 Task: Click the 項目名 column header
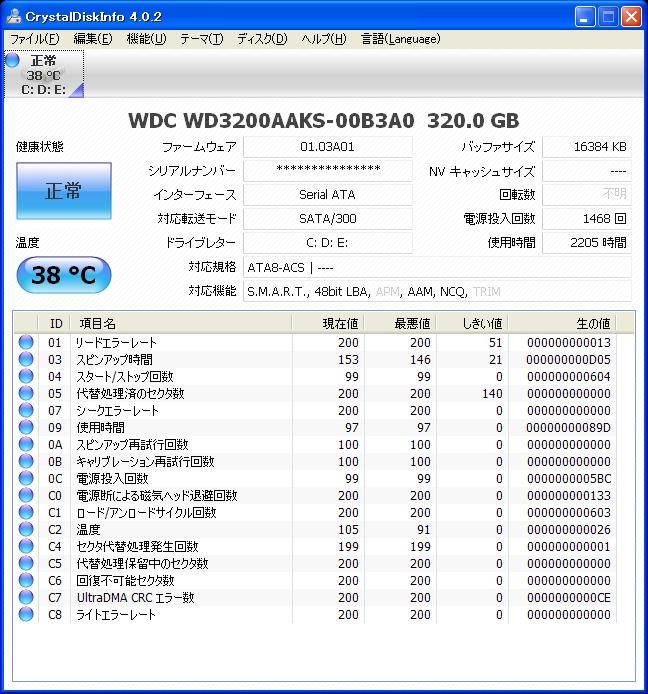coord(181,324)
